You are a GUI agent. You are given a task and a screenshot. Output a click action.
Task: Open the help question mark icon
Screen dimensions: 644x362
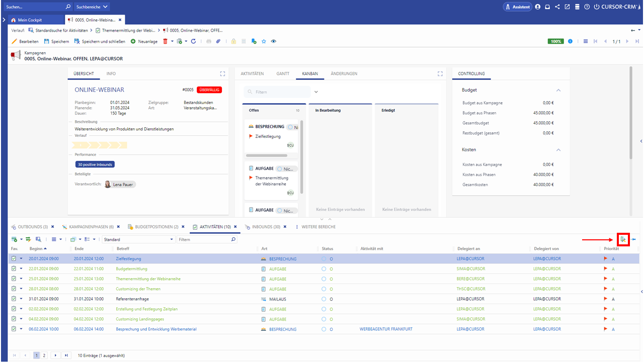click(x=587, y=7)
